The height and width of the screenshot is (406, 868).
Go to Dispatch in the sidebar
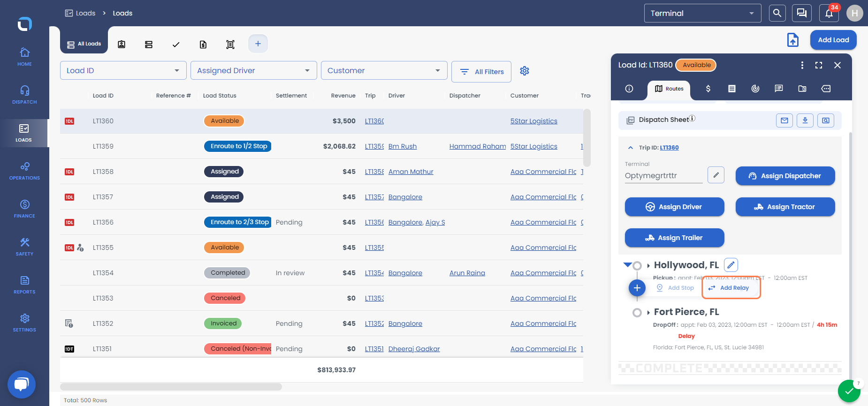tap(24, 95)
